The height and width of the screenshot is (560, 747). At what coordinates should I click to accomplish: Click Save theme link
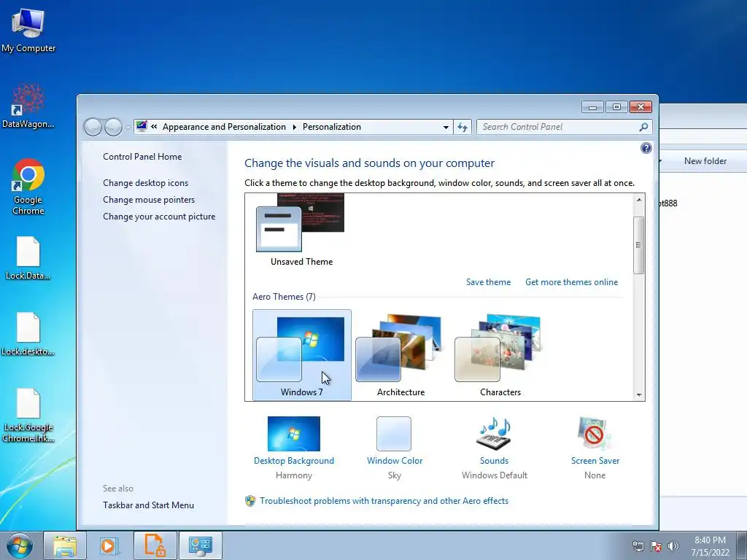pyautogui.click(x=488, y=282)
